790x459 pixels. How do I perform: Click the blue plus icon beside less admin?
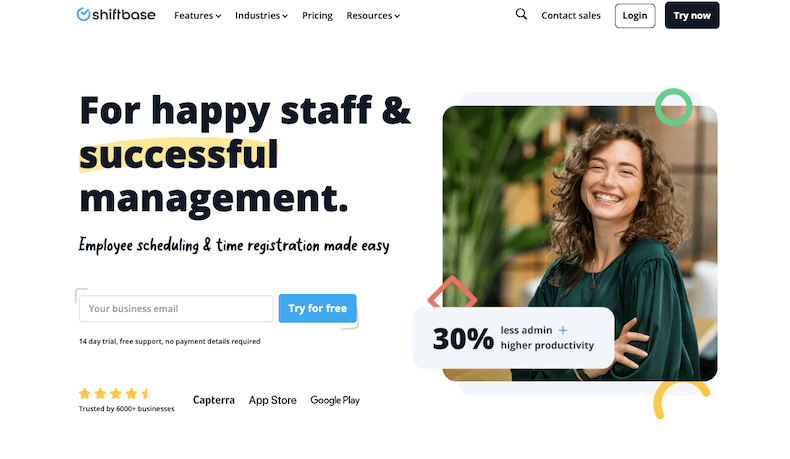[563, 331]
